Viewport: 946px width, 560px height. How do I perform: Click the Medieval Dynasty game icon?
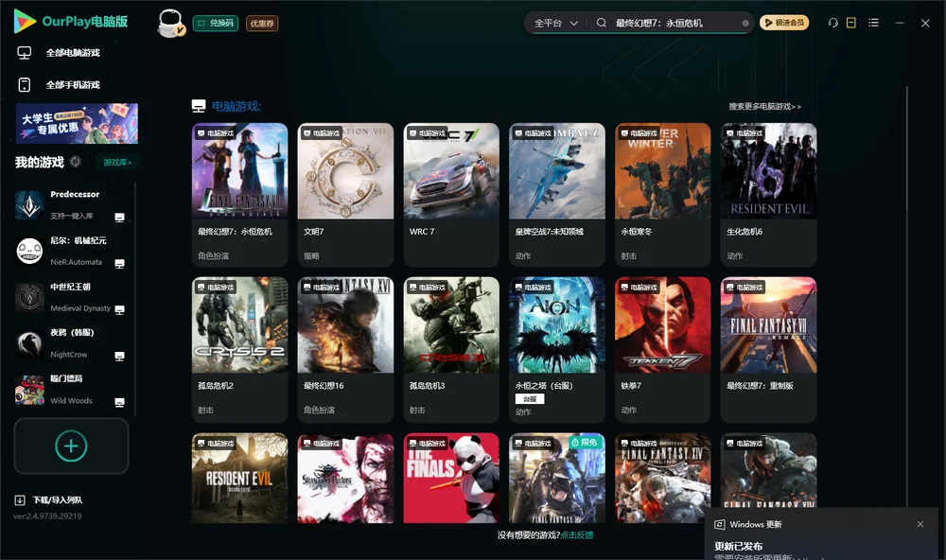tap(29, 297)
